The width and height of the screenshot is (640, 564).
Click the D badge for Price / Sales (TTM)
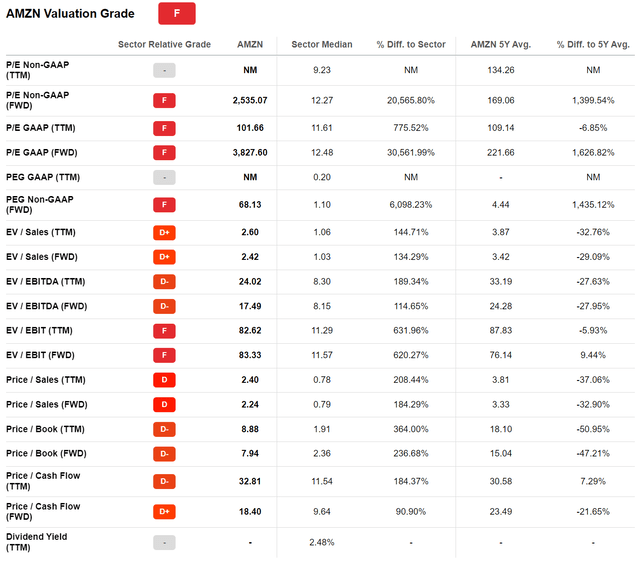click(164, 380)
